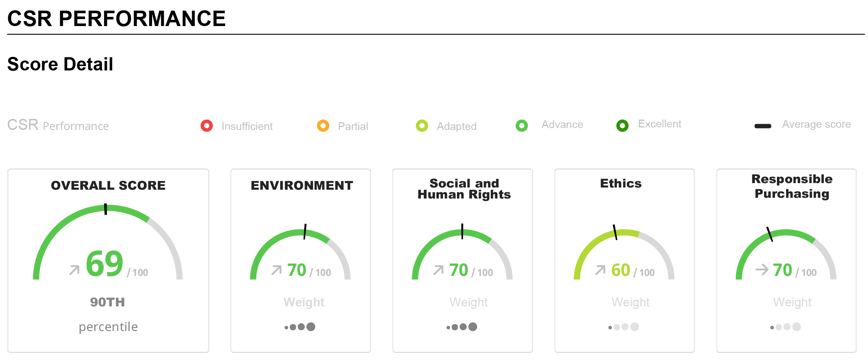
Task: Click the green Advance legend circle
Action: tap(522, 126)
